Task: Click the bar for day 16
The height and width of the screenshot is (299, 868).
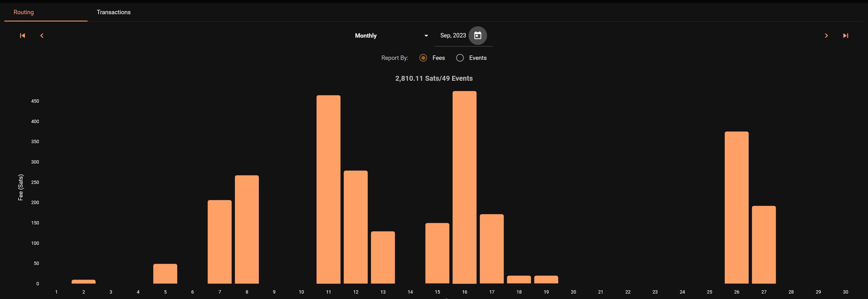Action: pyautogui.click(x=464, y=187)
